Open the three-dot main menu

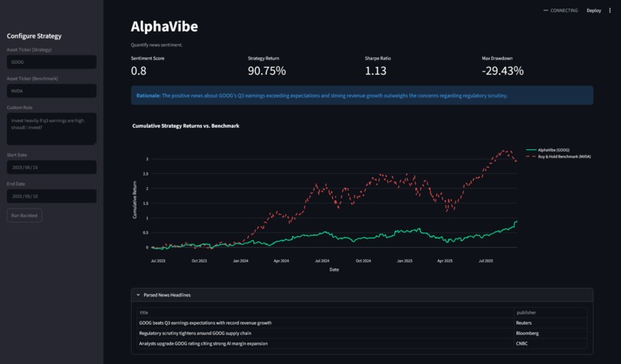609,11
